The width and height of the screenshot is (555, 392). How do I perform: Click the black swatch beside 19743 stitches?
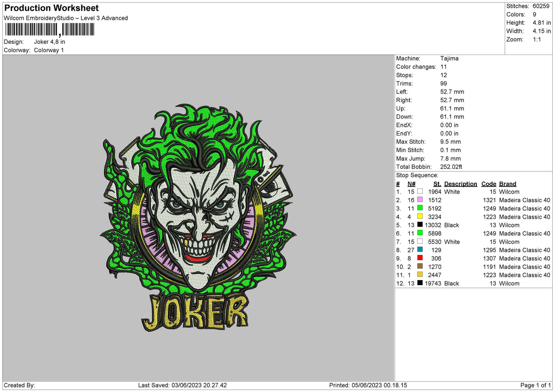420,283
